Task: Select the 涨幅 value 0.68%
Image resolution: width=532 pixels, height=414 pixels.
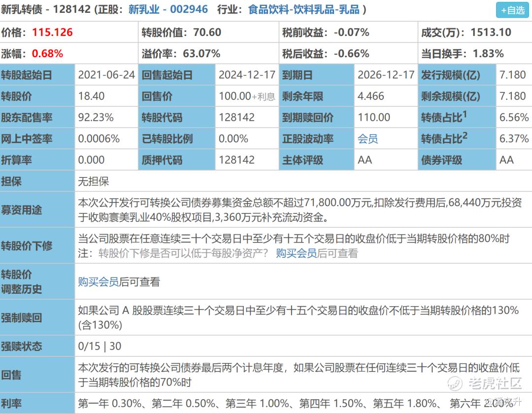Action: pyautogui.click(x=47, y=53)
